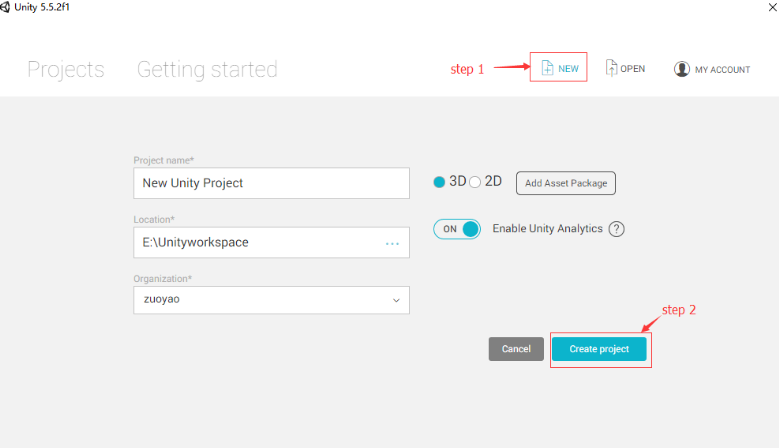Image resolution: width=779 pixels, height=448 pixels.
Task: Click the Unity logo in title bar
Action: coord(5,7)
